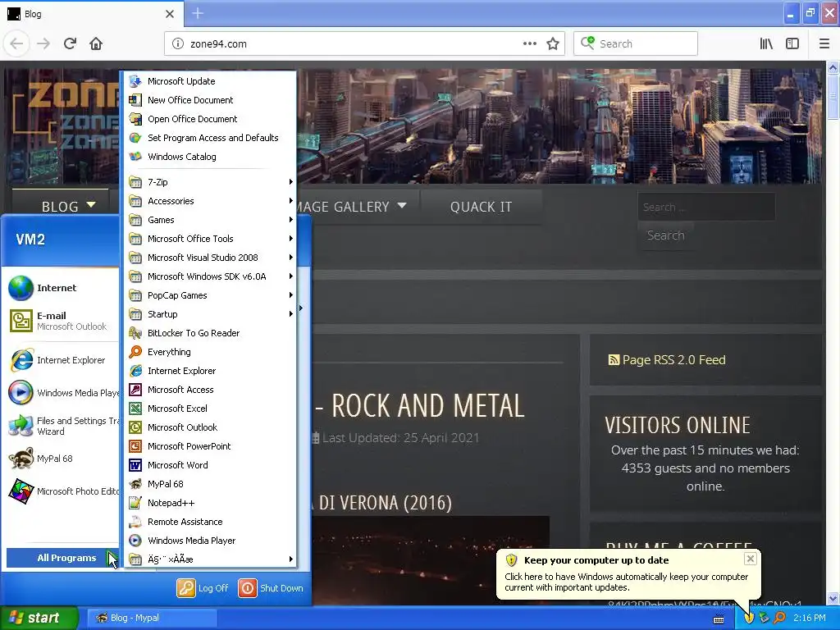Click the website Search button
The width and height of the screenshot is (840, 630).
click(666, 235)
